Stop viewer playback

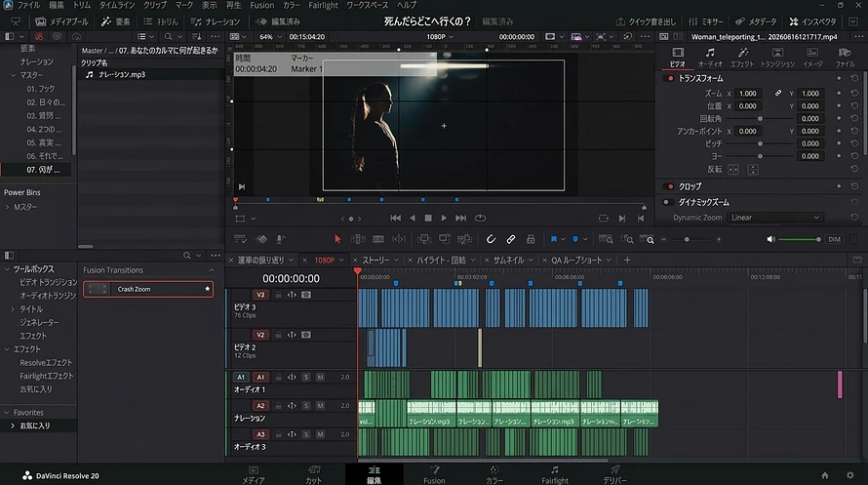click(428, 219)
